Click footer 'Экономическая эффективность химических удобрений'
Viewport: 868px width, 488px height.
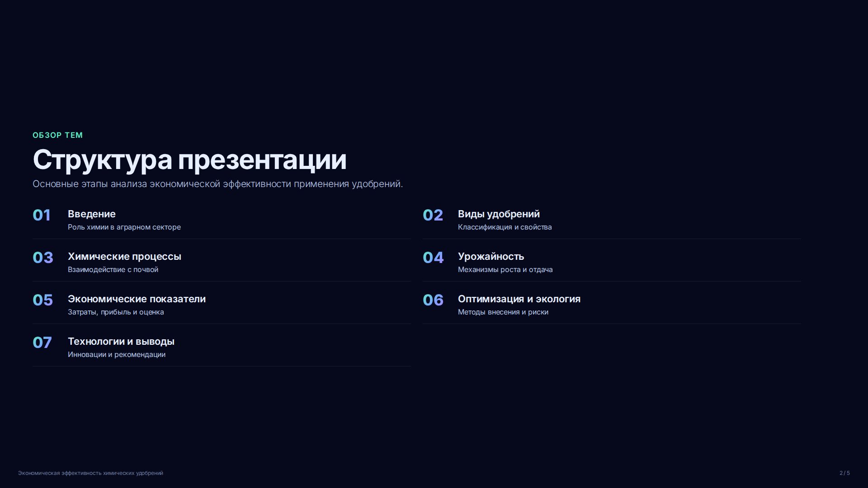click(90, 473)
